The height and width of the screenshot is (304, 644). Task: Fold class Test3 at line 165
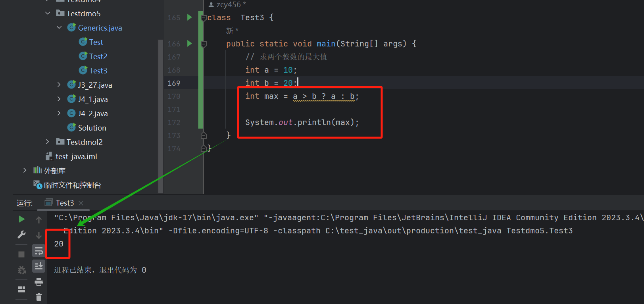204,18
